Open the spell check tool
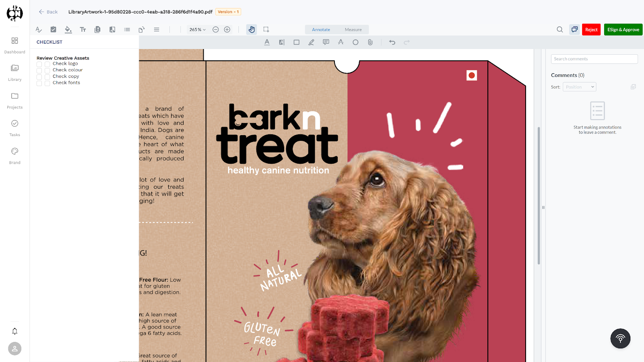 pos(39,29)
